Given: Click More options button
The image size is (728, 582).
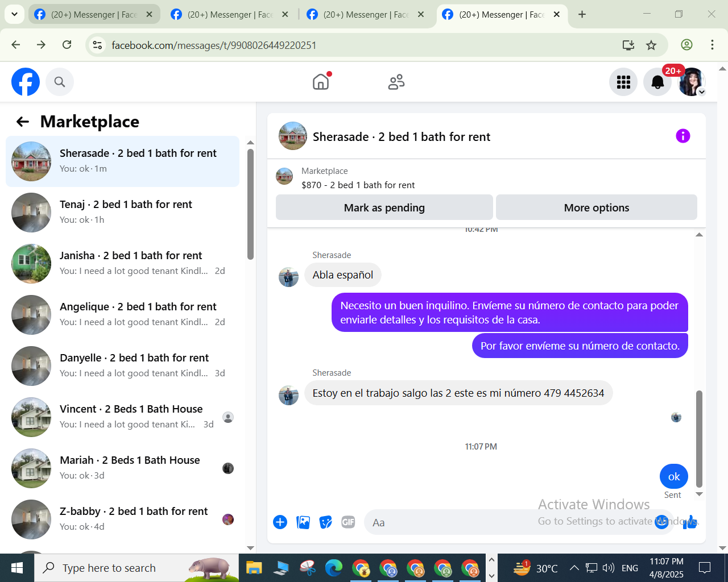Looking at the screenshot, I should [x=597, y=207].
